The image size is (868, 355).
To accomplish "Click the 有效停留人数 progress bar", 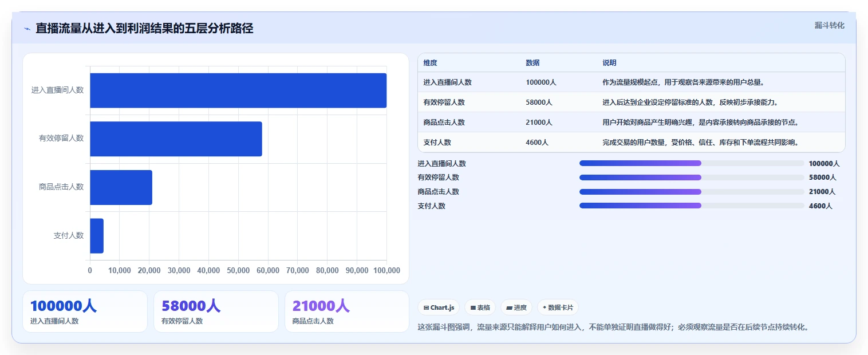I will 692,178.
